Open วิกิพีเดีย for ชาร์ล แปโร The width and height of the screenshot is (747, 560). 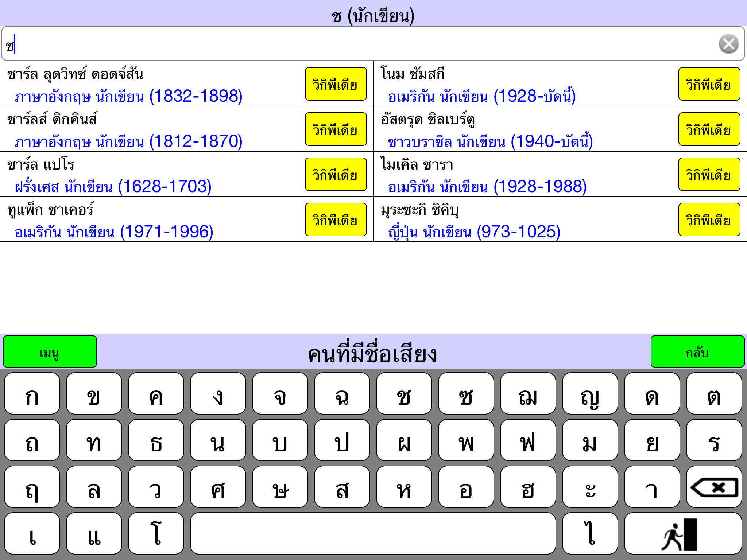pos(336,174)
